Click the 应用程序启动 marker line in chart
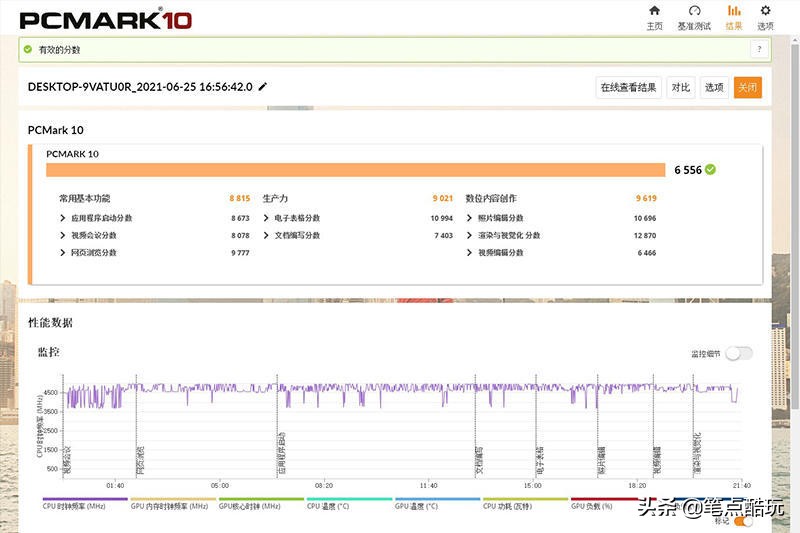 [x=277, y=426]
